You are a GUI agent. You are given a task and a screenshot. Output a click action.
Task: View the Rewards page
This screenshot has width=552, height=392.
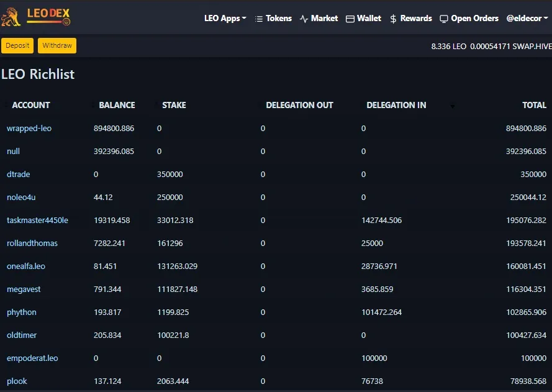point(411,18)
